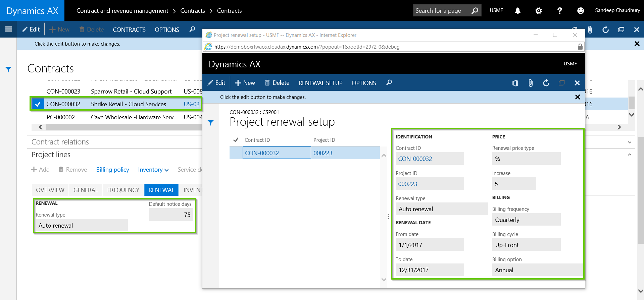
Task: Click Renewal type field in main window
Action: [x=82, y=225]
